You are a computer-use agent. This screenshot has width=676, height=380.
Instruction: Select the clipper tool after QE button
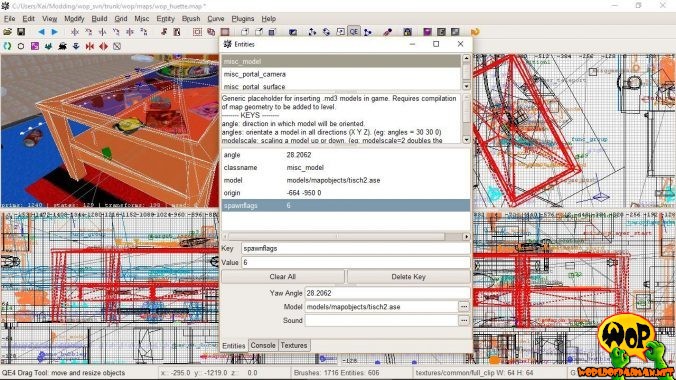click(368, 32)
